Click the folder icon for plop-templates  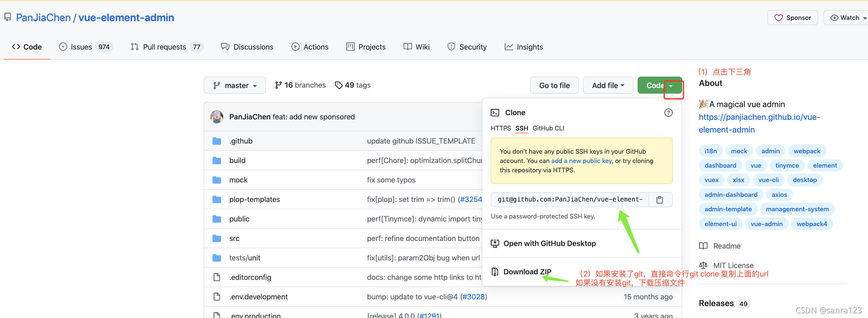[x=217, y=199]
